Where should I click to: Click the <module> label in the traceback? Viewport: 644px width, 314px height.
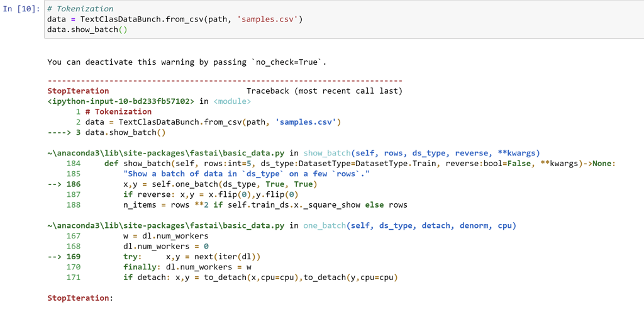pyautogui.click(x=232, y=101)
